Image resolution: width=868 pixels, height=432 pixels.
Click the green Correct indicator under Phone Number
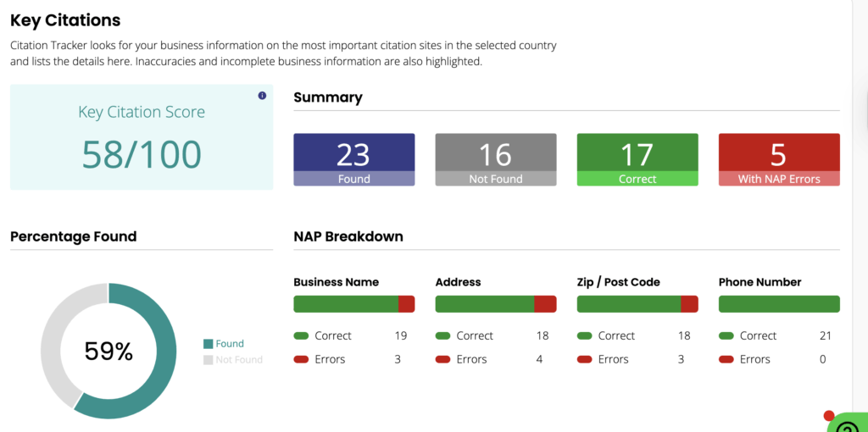tap(727, 336)
